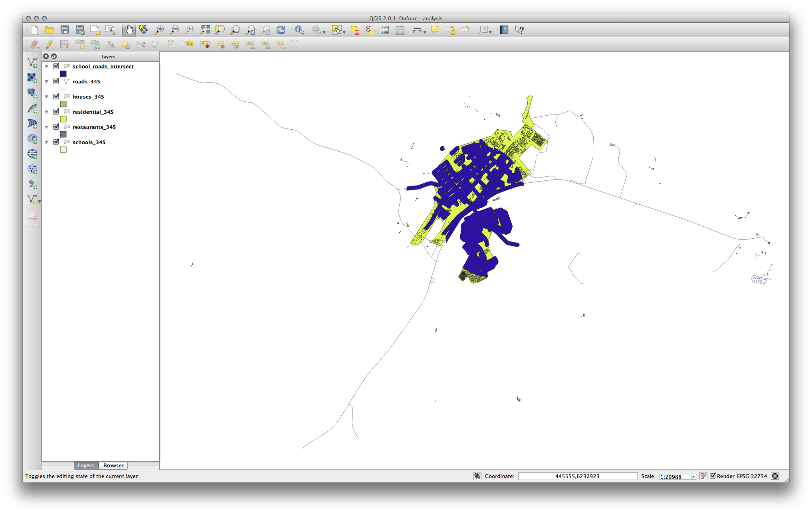The image size is (812, 514).
Task: Collapse the school_roads_intersect layer tree
Action: click(x=47, y=67)
